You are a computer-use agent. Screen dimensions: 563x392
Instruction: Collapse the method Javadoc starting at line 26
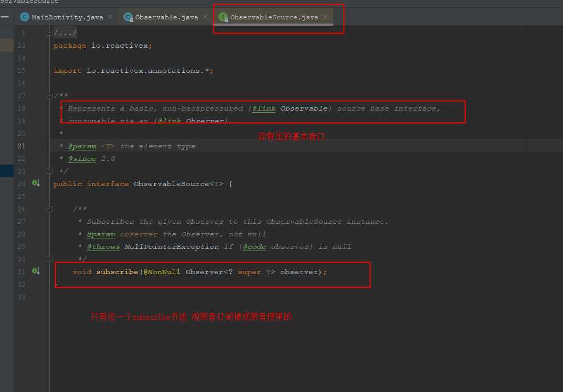(49, 209)
